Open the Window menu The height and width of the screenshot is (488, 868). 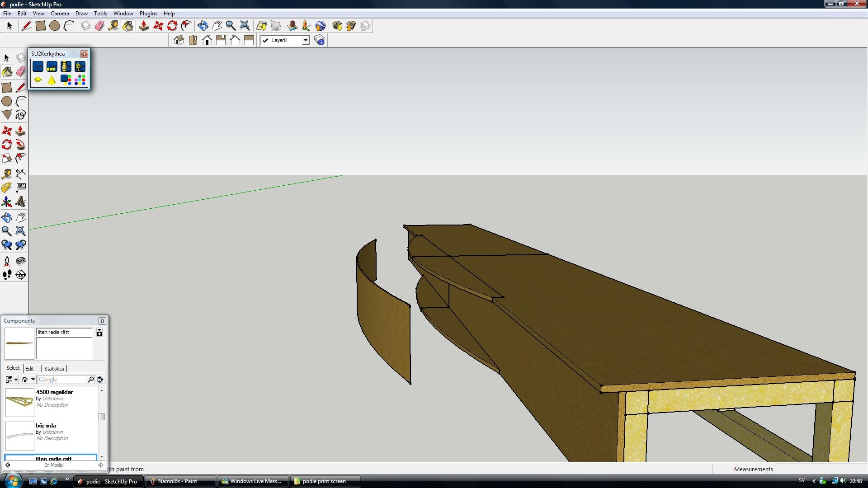pos(123,14)
